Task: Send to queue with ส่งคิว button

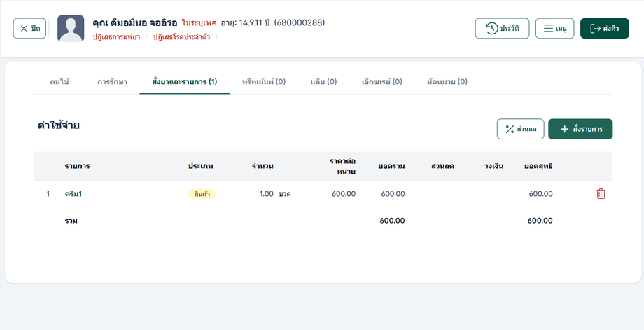Action: click(605, 28)
